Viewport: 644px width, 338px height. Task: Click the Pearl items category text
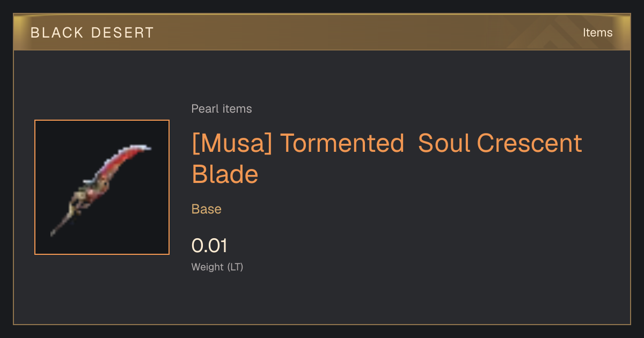click(222, 109)
